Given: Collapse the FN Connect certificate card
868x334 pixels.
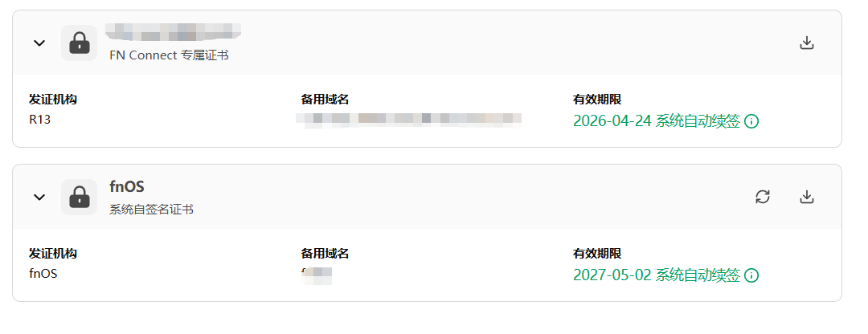Looking at the screenshot, I should tap(39, 43).
